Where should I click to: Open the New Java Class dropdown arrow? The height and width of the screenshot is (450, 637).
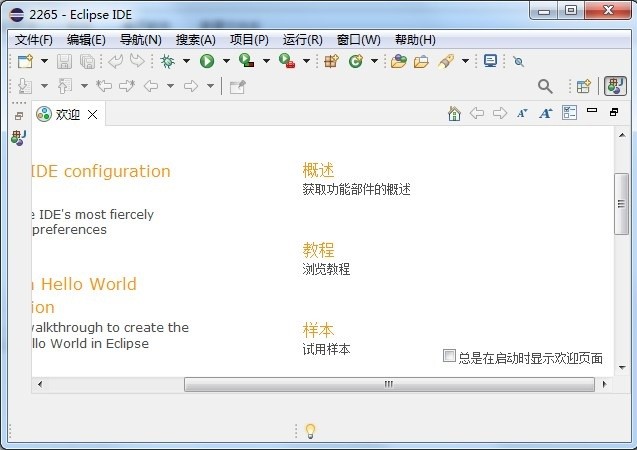tap(374, 61)
